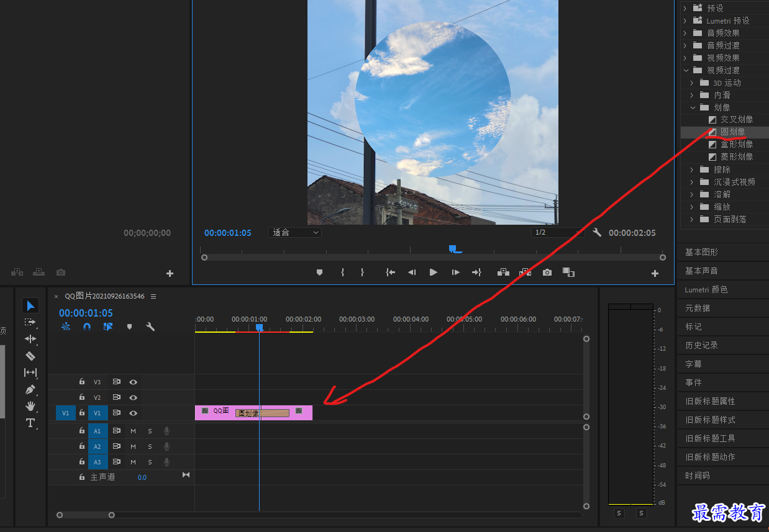Open the 历史记录 panel
This screenshot has width=769, height=532.
(701, 345)
